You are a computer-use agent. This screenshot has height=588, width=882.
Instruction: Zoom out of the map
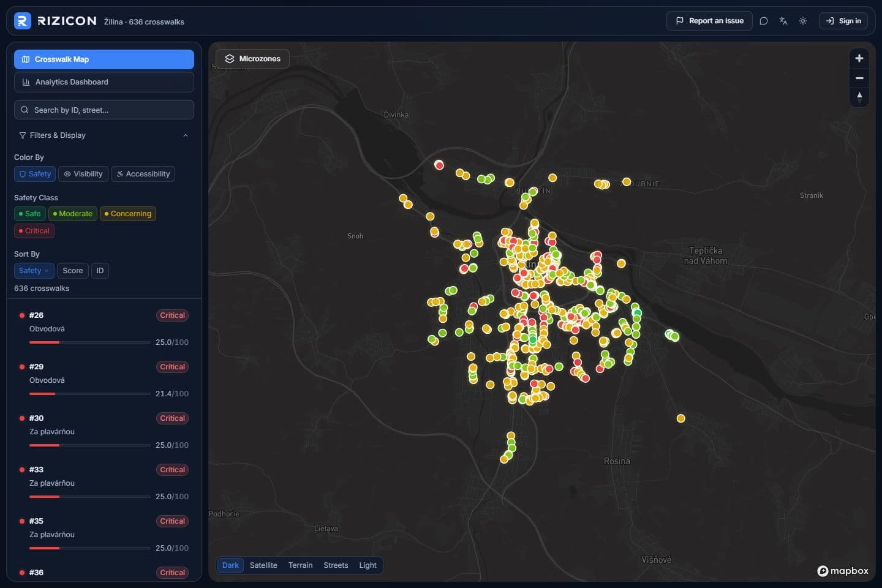[x=859, y=78]
